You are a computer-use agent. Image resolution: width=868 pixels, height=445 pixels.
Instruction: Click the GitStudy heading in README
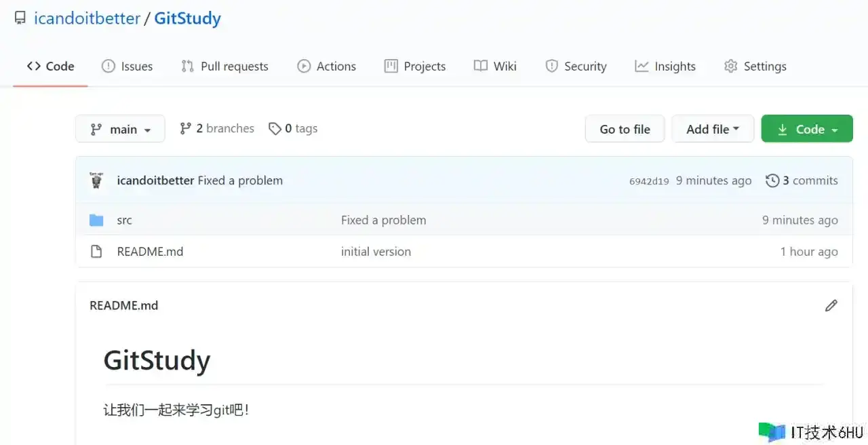[157, 360]
